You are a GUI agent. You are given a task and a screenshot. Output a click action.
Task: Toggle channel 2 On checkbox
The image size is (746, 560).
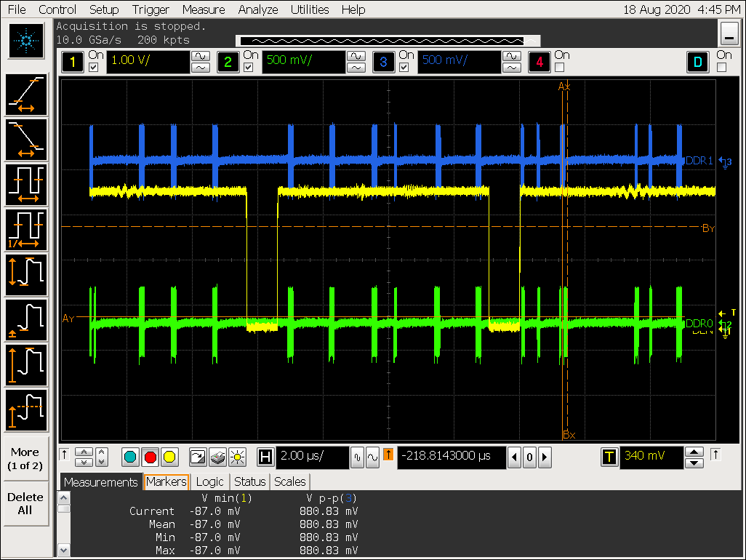[x=249, y=68]
